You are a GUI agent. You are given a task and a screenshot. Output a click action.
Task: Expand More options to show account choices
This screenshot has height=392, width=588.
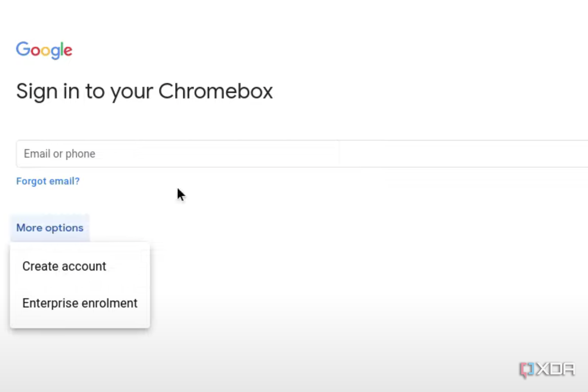tap(50, 228)
